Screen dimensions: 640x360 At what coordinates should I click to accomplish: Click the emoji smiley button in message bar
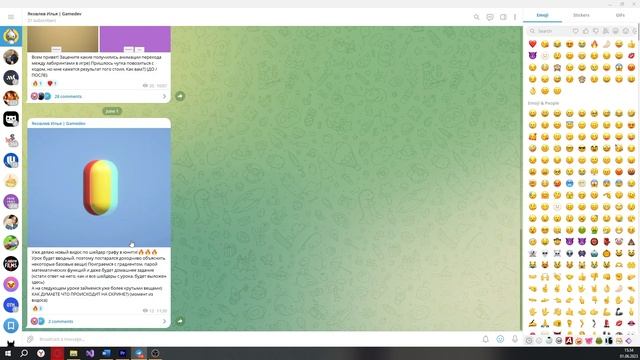point(500,339)
